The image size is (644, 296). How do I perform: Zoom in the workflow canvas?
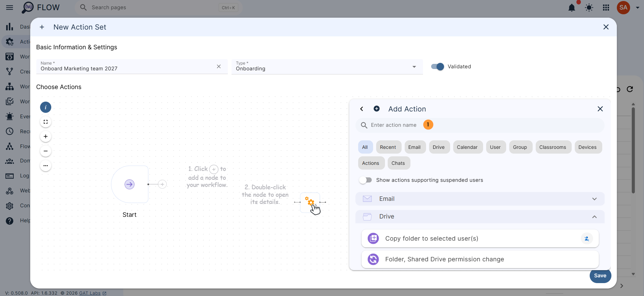click(x=45, y=137)
